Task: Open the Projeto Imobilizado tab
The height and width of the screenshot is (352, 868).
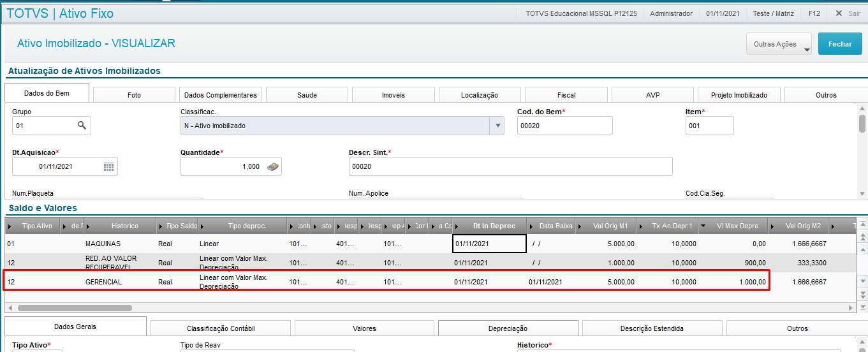Action: point(739,95)
